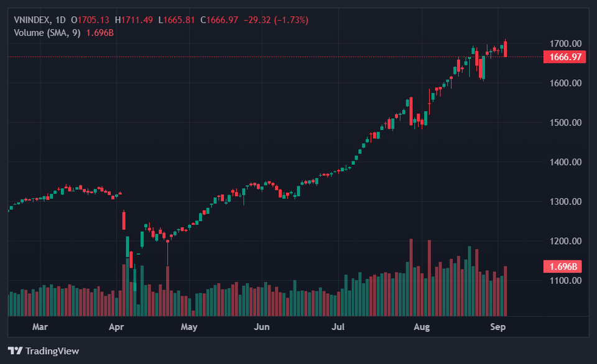The height and width of the screenshot is (364, 597).
Task: Click the Aug time axis marker
Action: coord(422,327)
